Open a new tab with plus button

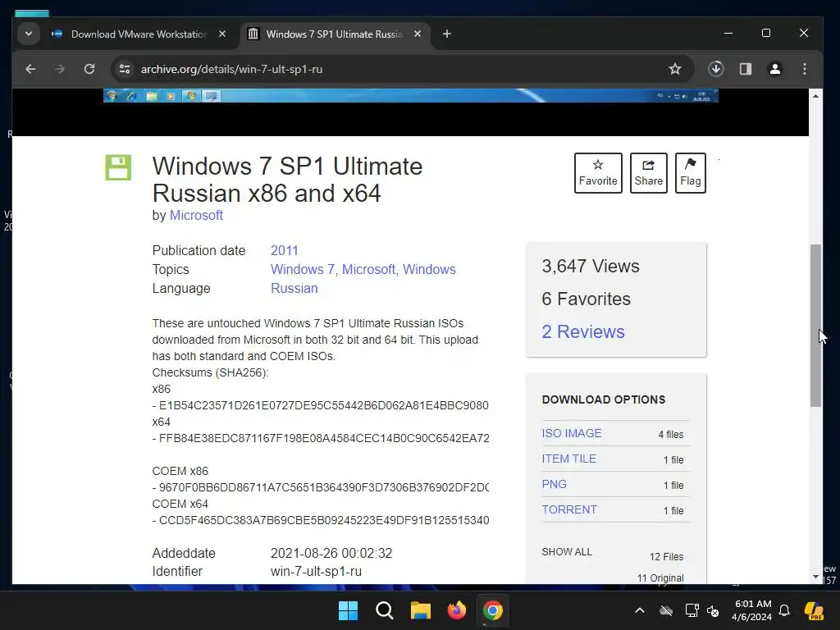[447, 34]
